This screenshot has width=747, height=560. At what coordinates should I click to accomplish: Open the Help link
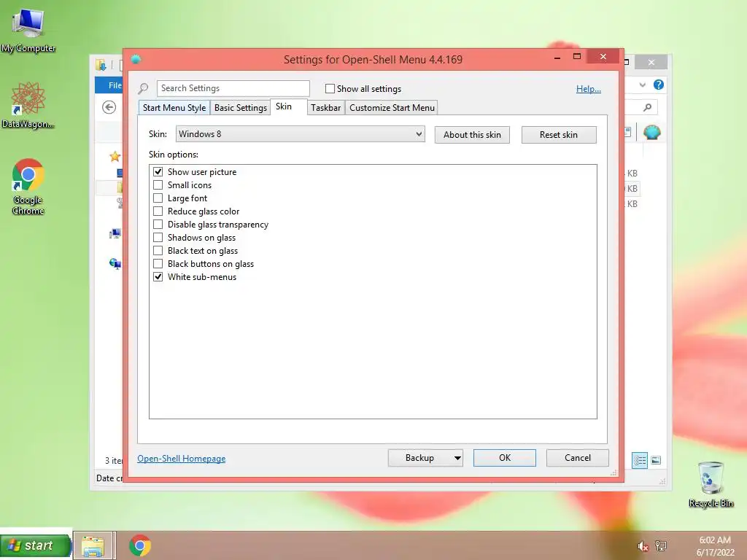click(589, 89)
